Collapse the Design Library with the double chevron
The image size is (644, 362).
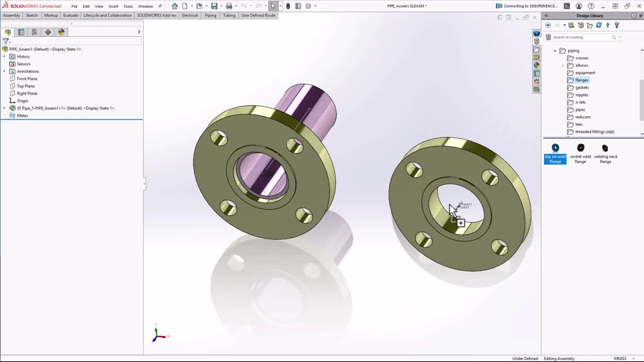pos(546,15)
